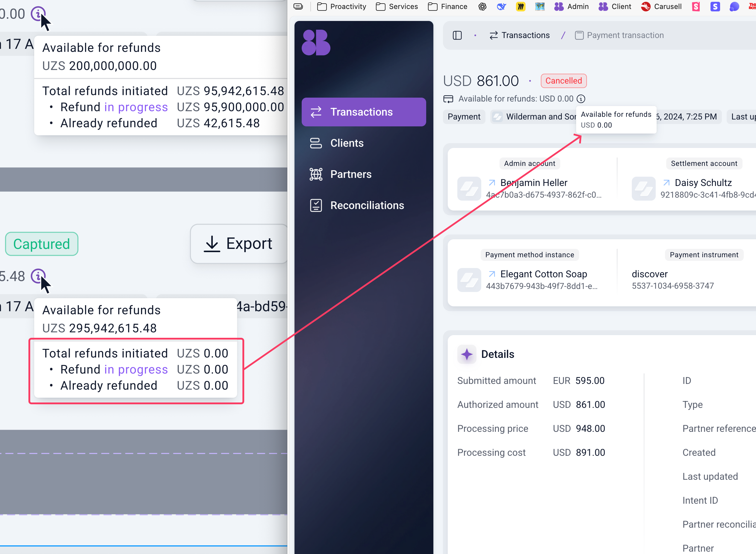Screen dimensions: 756x554
Task: Click the 'discover' payment instrument name
Action: coord(649,274)
